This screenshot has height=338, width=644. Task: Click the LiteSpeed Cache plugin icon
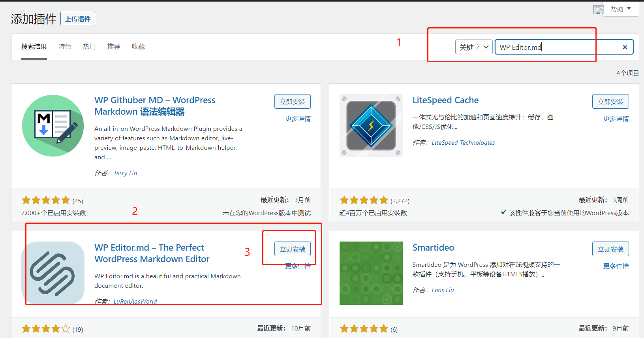pyautogui.click(x=371, y=126)
